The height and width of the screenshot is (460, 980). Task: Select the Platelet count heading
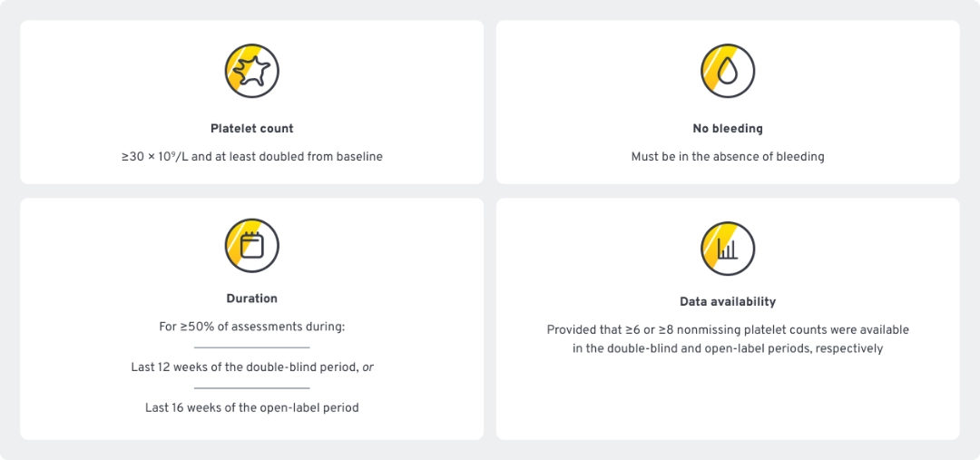coord(252,129)
